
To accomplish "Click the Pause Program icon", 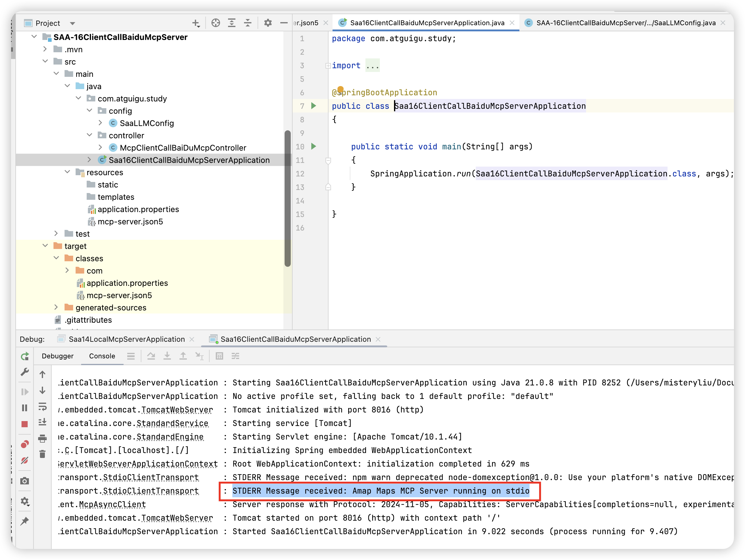I will click(25, 408).
